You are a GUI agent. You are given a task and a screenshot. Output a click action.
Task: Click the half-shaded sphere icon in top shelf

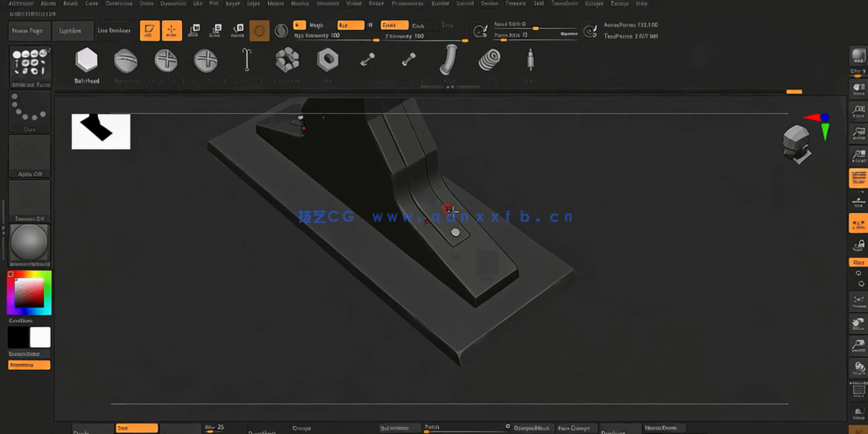(281, 31)
